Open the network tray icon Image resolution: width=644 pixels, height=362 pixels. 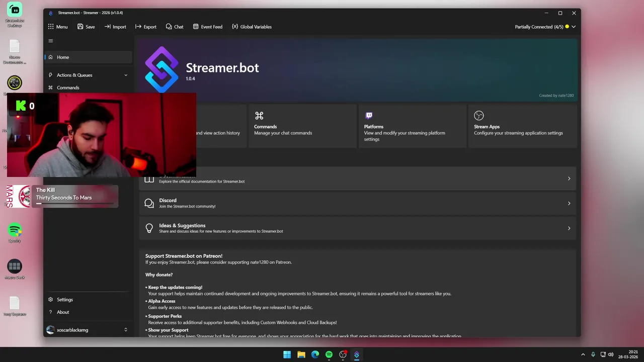click(603, 354)
